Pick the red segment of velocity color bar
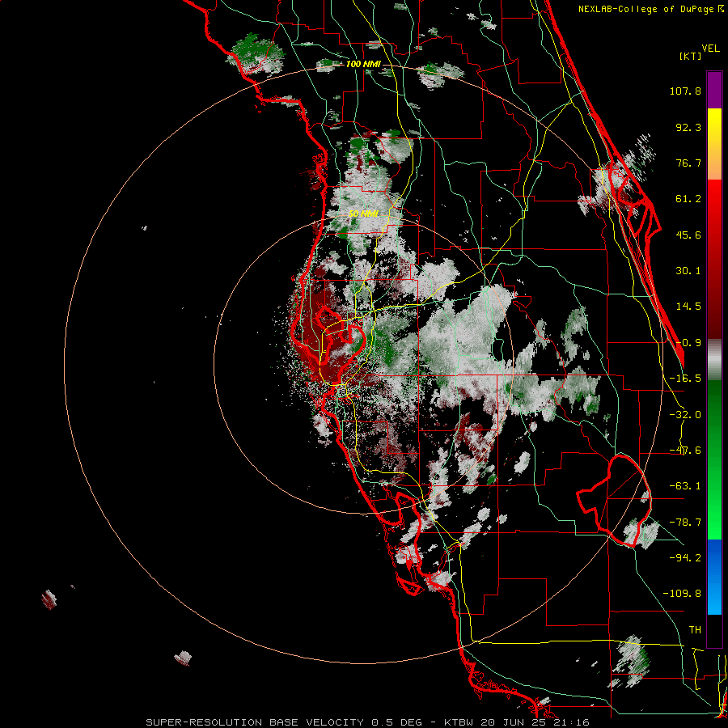The height and width of the screenshot is (728, 728). tap(714, 259)
